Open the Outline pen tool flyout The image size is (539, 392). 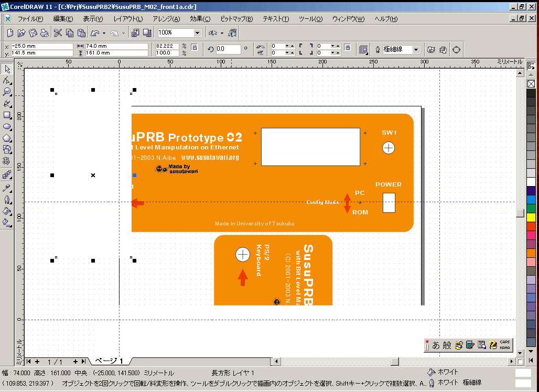tap(7, 199)
